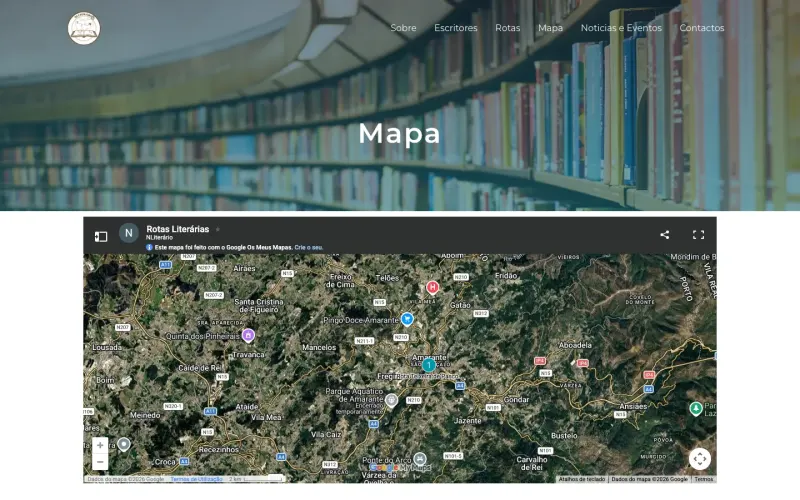Click the map pan control button
Image resolution: width=800 pixels, height=500 pixels.
pos(700,459)
